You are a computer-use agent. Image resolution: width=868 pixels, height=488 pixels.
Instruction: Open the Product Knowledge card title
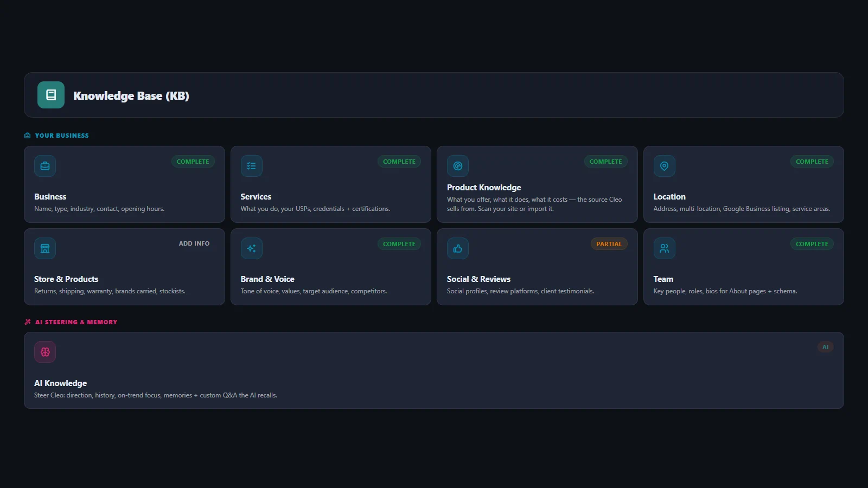pos(484,188)
